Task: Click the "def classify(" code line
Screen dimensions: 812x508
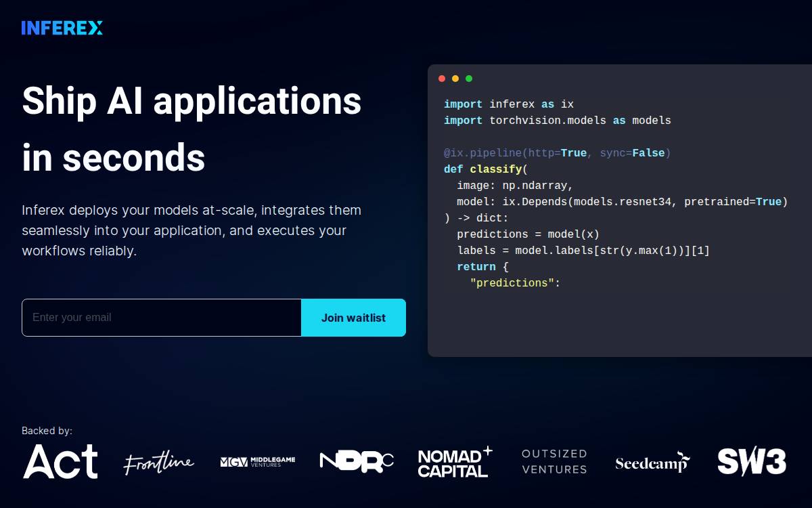Action: pyautogui.click(x=486, y=169)
